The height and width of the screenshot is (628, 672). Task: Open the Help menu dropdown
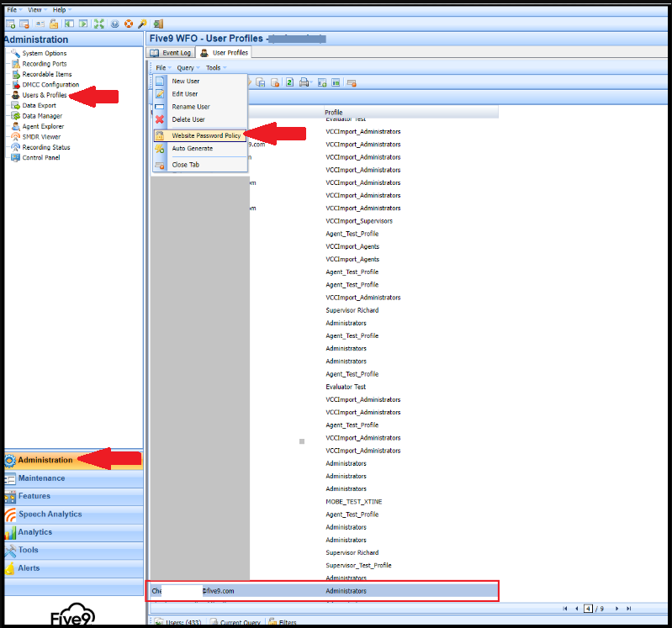(x=61, y=9)
